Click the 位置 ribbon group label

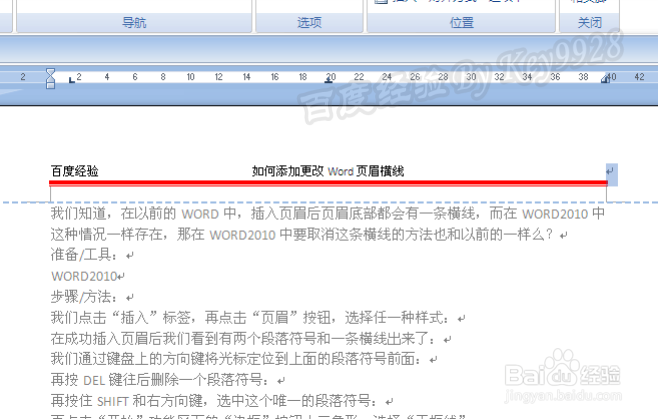(462, 22)
